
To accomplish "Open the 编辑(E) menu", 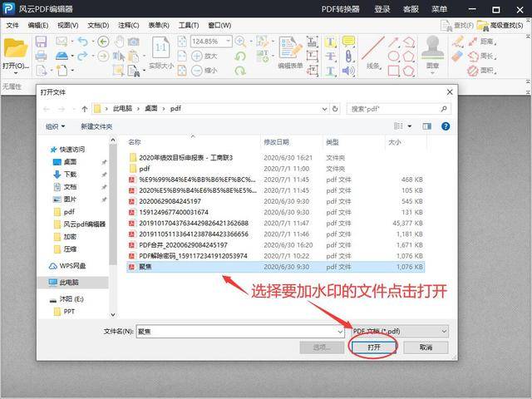I will tap(38, 26).
